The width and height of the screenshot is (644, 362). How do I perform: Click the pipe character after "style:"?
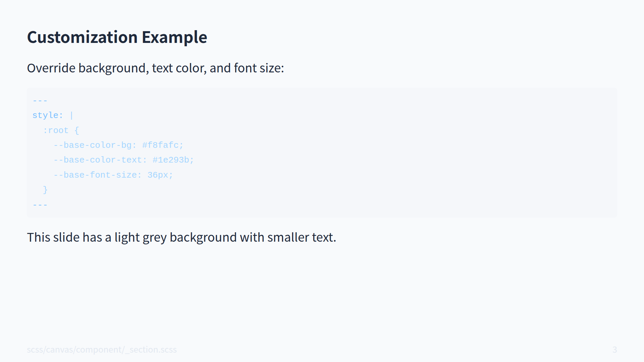(71, 115)
